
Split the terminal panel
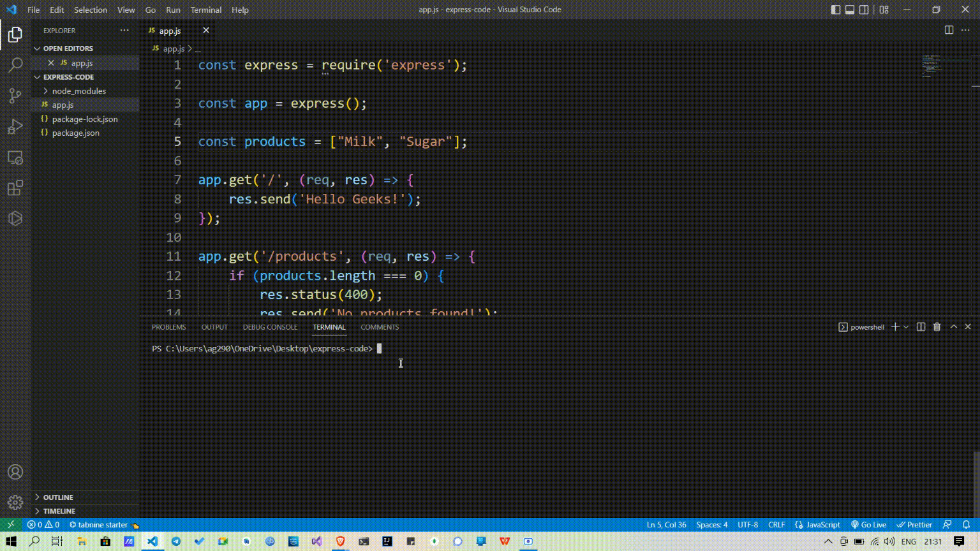pyautogui.click(x=921, y=327)
